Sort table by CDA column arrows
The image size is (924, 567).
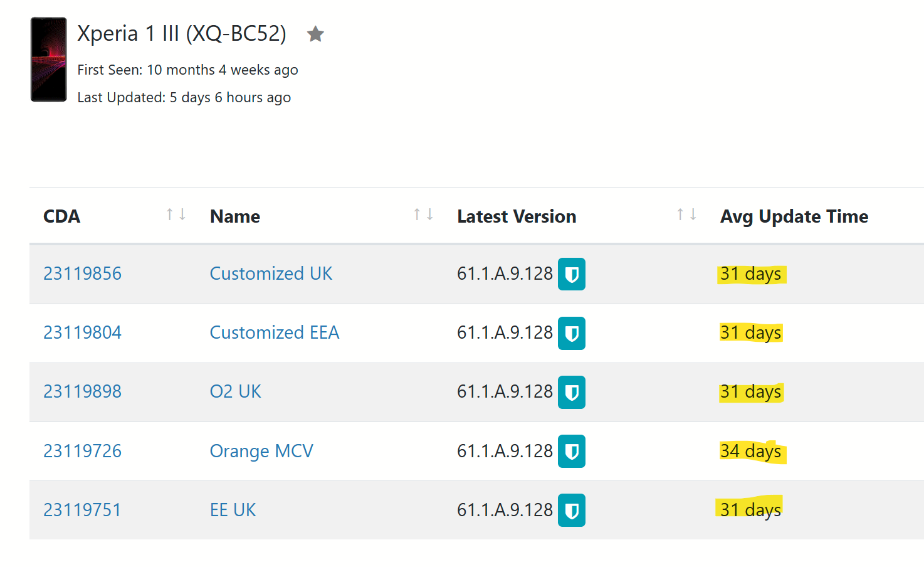click(x=176, y=215)
